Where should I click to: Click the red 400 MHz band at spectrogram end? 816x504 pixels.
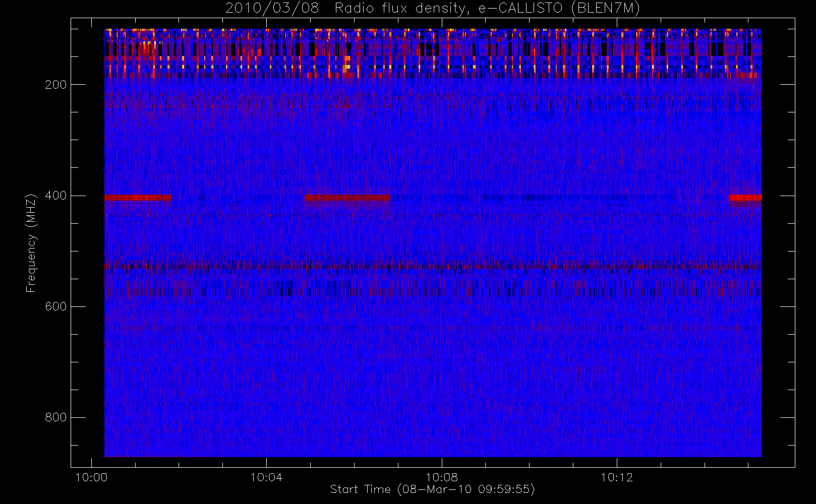point(745,198)
